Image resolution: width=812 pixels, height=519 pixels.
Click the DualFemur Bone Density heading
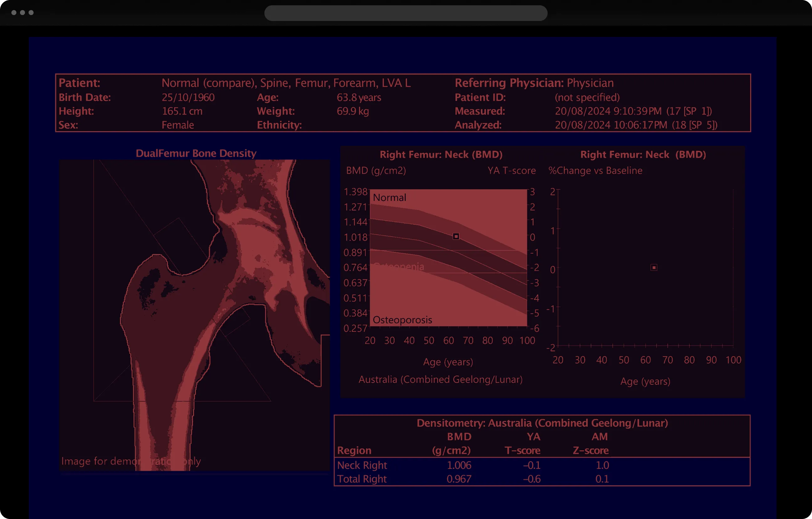[x=196, y=153]
